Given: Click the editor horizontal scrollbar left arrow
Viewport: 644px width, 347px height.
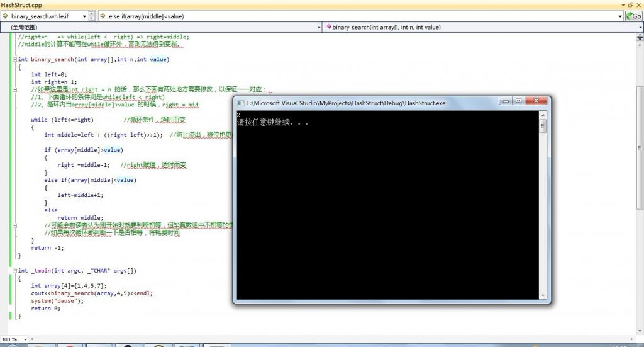Looking at the screenshot, I should (31, 339).
